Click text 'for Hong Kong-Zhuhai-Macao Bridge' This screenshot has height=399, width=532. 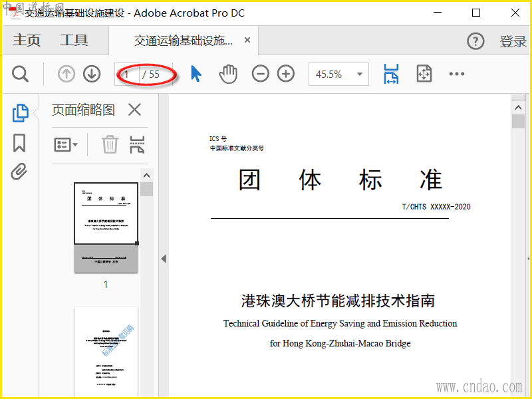(340, 343)
